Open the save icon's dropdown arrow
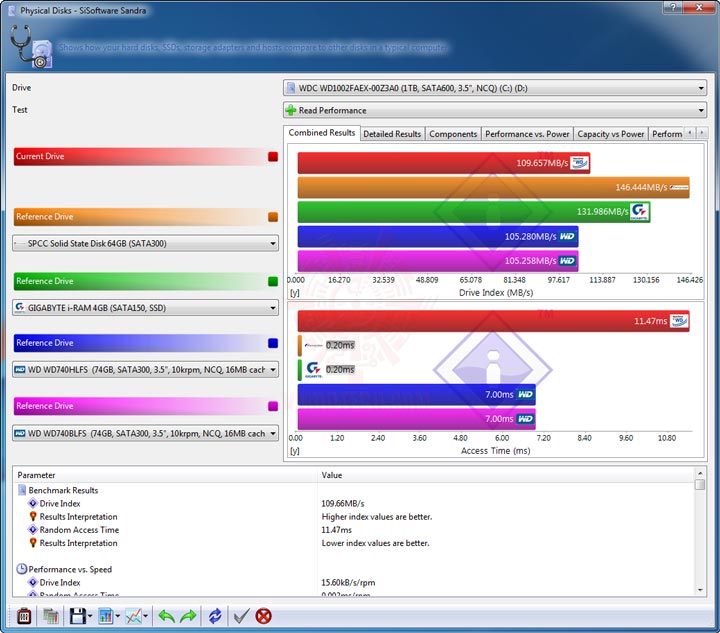This screenshot has height=633, width=720. point(90,616)
